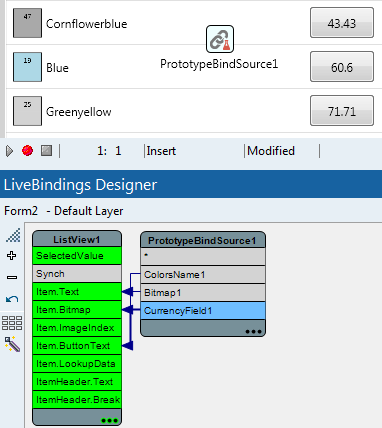Start macro playback with play triangle
Image resolution: width=382 pixels, height=428 pixels.
[10, 151]
